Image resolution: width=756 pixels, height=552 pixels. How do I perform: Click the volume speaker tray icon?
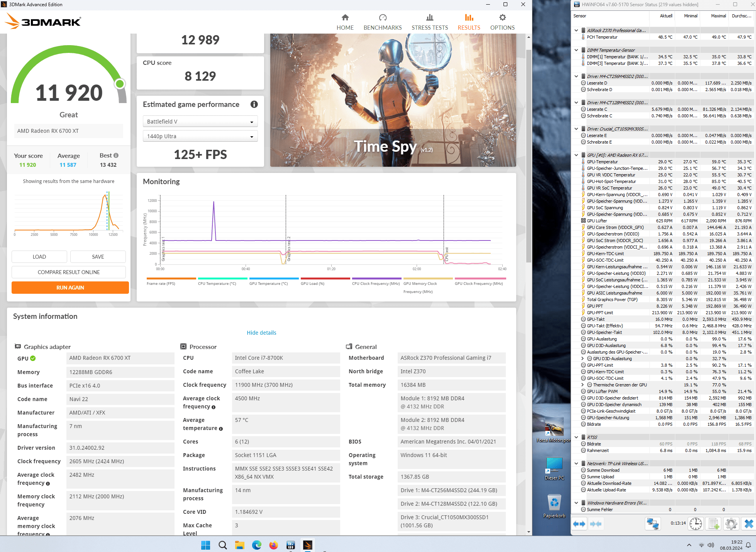[x=711, y=545]
